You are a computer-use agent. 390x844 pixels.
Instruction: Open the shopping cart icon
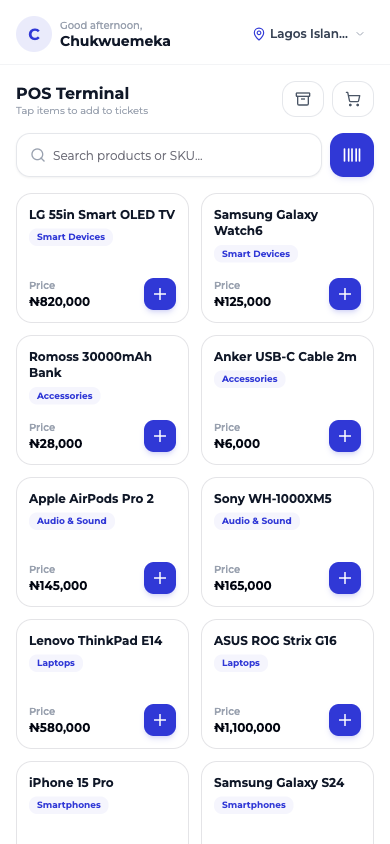[352, 99]
